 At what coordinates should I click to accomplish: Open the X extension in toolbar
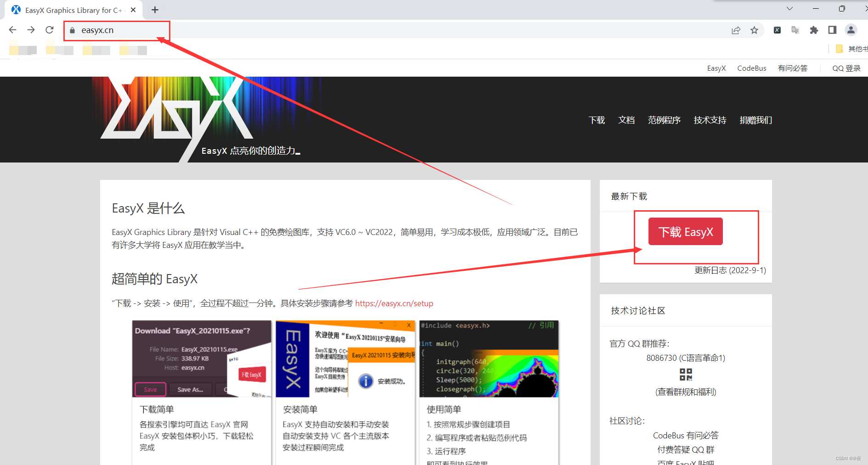(777, 30)
